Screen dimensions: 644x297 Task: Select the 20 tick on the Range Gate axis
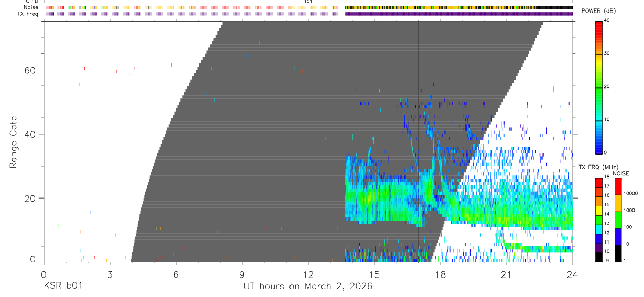[30, 199]
